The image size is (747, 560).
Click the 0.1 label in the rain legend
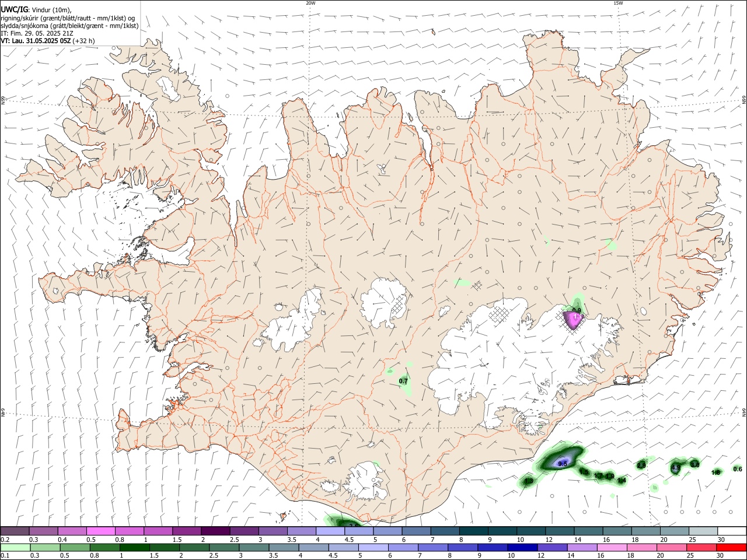(5, 555)
